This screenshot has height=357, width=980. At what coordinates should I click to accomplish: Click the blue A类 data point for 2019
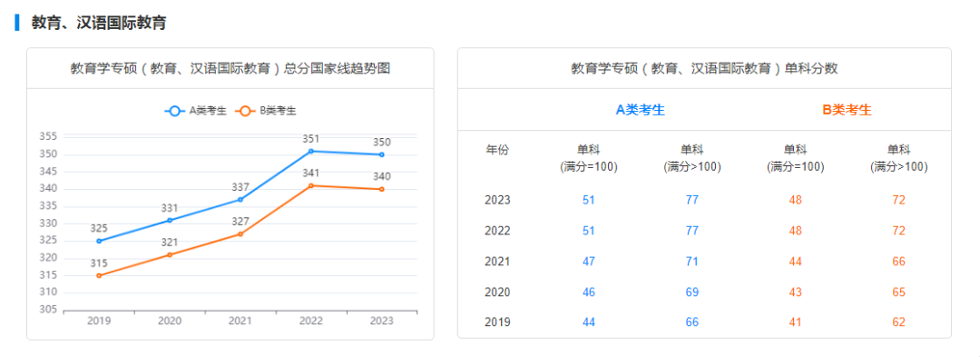pyautogui.click(x=99, y=241)
